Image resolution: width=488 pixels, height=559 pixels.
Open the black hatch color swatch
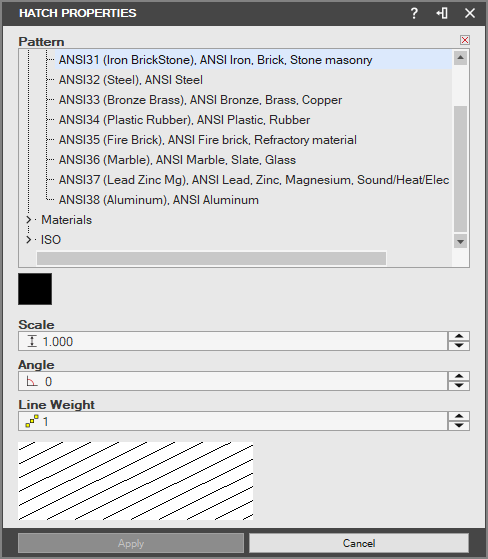pos(35,289)
